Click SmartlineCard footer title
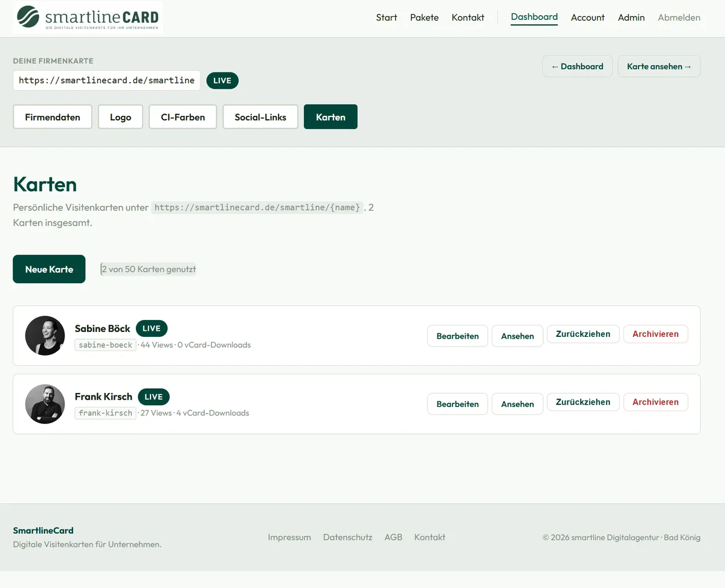This screenshot has width=725, height=588. click(43, 531)
